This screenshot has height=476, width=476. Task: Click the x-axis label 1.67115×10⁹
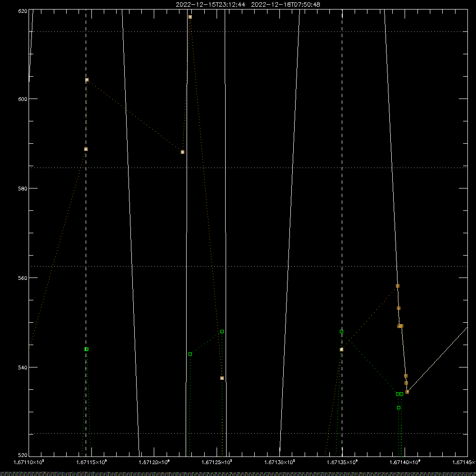click(92, 462)
